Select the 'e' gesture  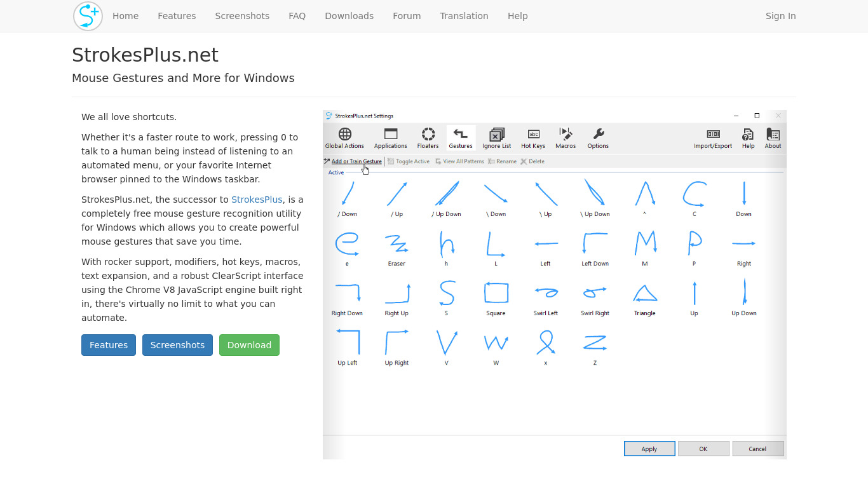[x=347, y=248]
